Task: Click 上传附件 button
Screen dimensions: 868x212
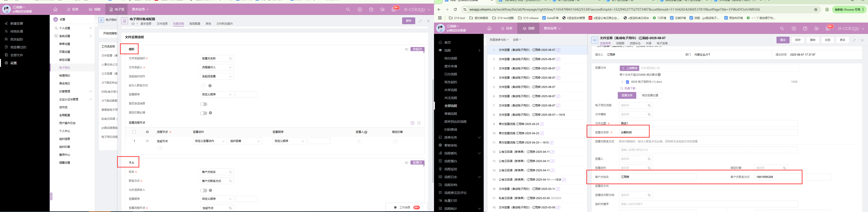Action: coord(629,68)
